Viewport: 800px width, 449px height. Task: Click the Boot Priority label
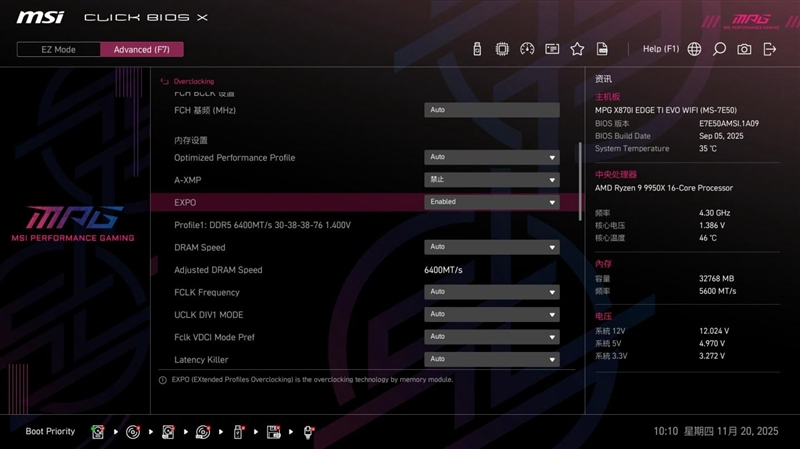(x=50, y=432)
